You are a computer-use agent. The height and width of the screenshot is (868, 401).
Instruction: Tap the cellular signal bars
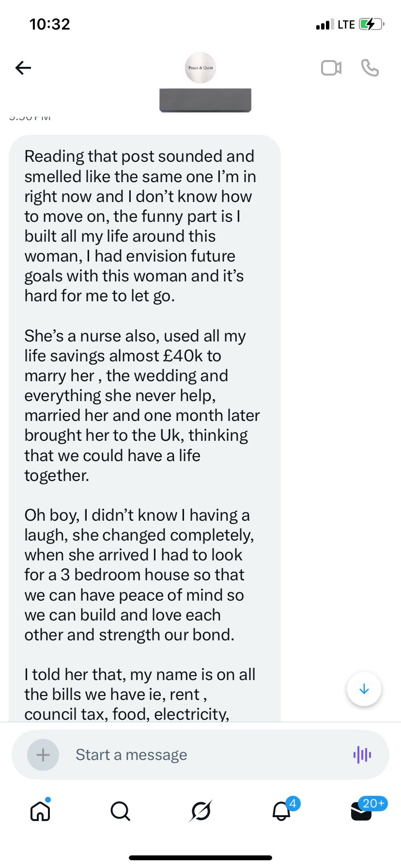(x=324, y=24)
